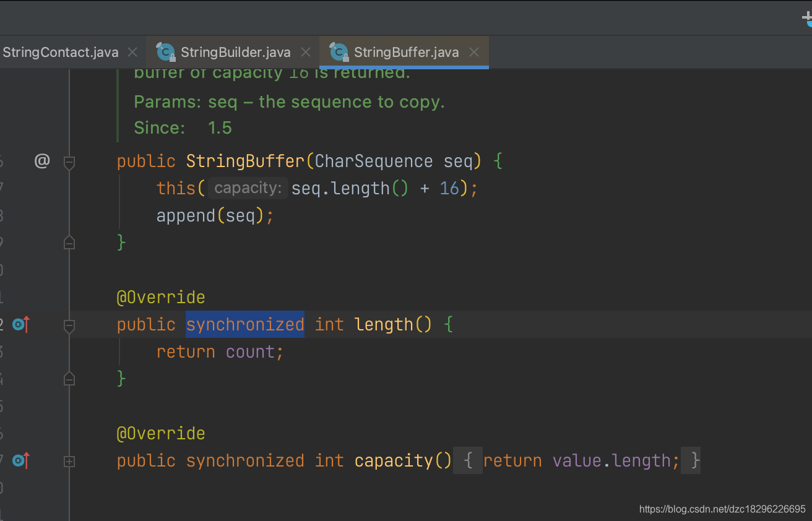Click override gutter icon beside length() method

point(22,324)
